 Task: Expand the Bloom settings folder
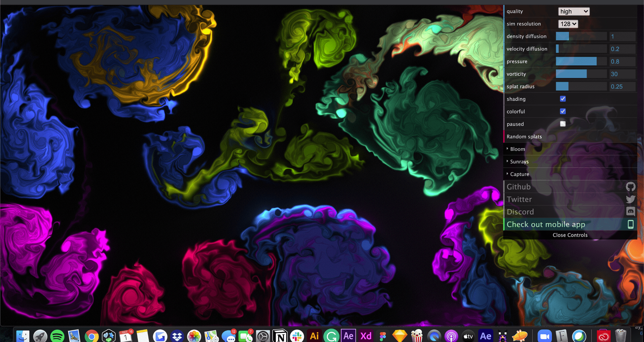click(x=517, y=149)
